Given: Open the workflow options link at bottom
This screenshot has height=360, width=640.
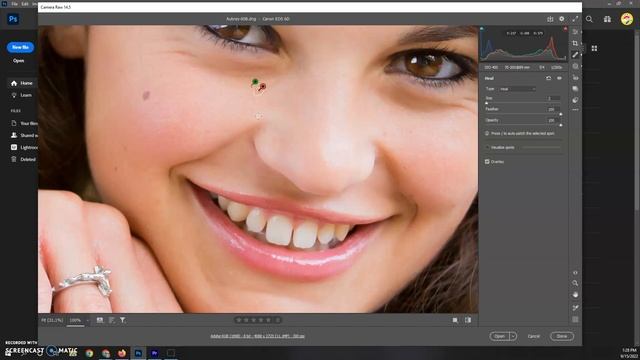Looking at the screenshot, I should point(258,336).
